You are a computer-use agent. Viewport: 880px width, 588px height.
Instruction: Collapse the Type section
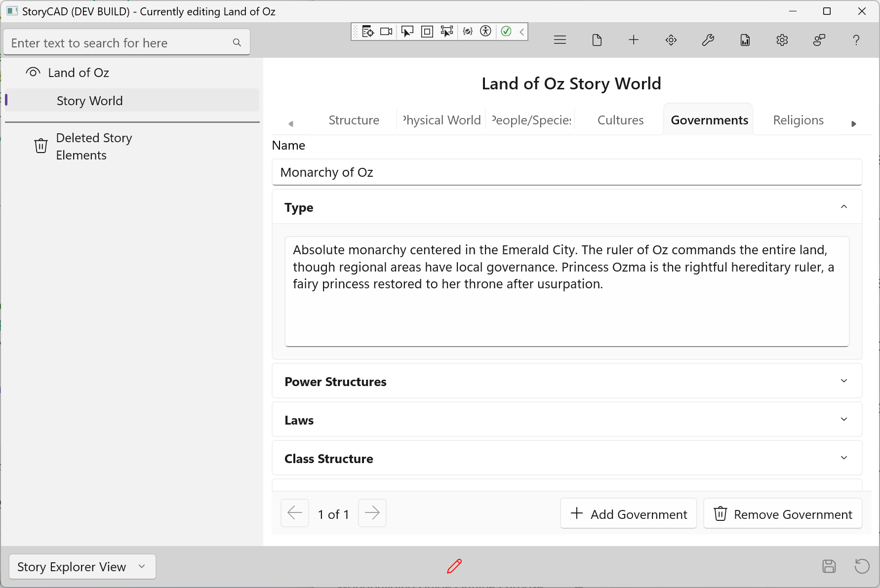coord(843,207)
